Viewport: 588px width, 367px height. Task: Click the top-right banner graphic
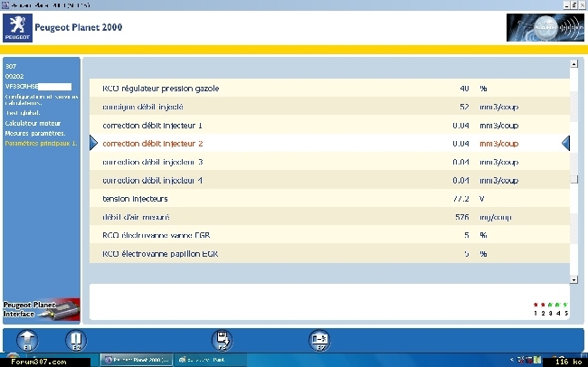click(545, 27)
